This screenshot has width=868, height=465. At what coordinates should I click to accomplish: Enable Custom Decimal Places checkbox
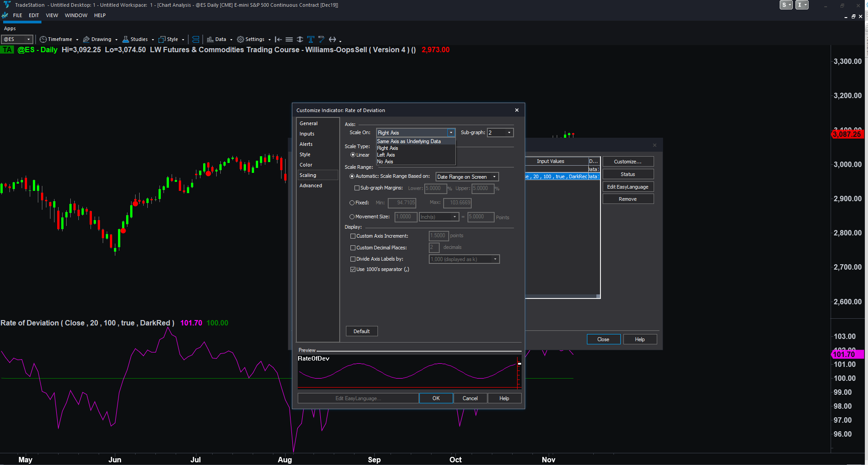click(353, 248)
